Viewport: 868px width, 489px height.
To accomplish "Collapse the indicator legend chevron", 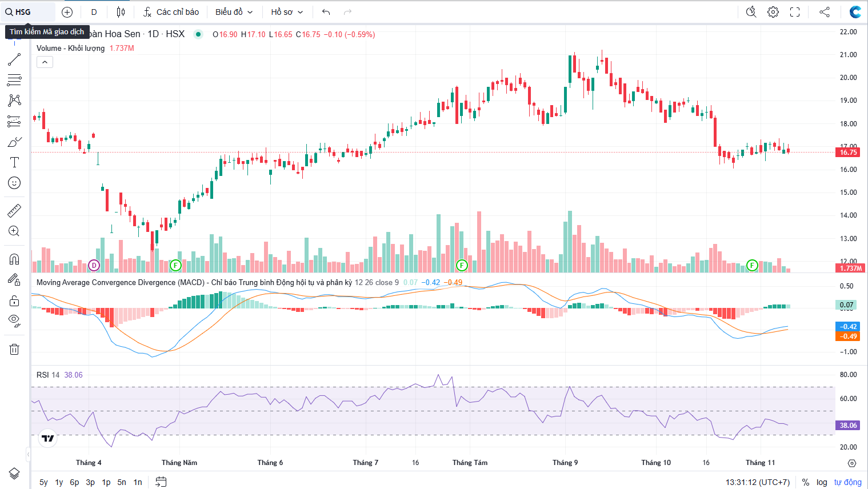I will [45, 62].
